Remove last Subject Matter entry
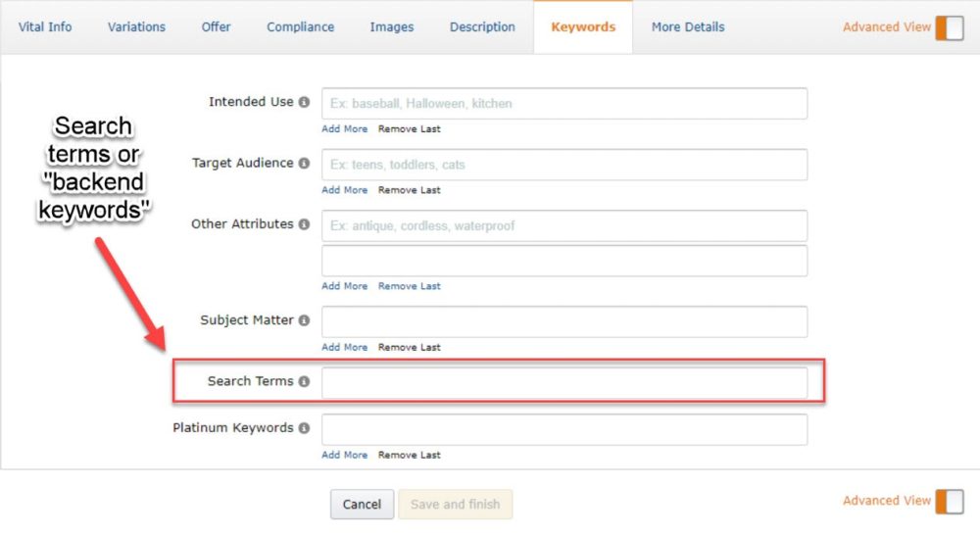Viewport: 980px width, 537px height. coord(410,348)
